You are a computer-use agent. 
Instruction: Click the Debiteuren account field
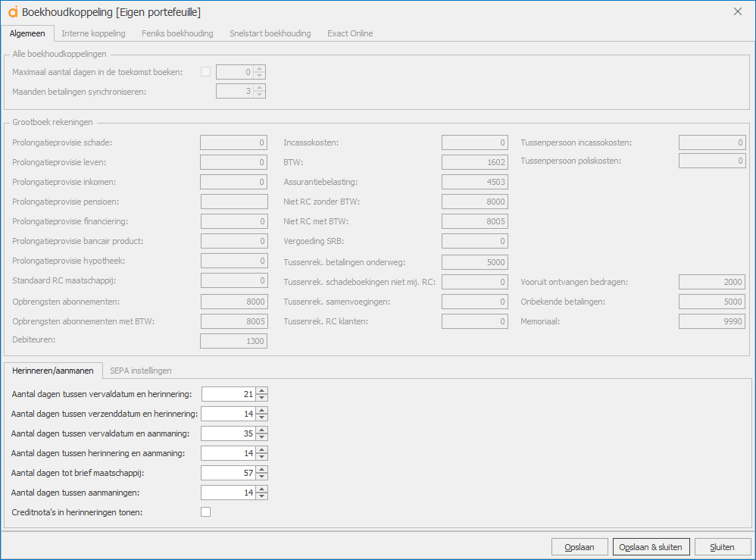coord(234,341)
